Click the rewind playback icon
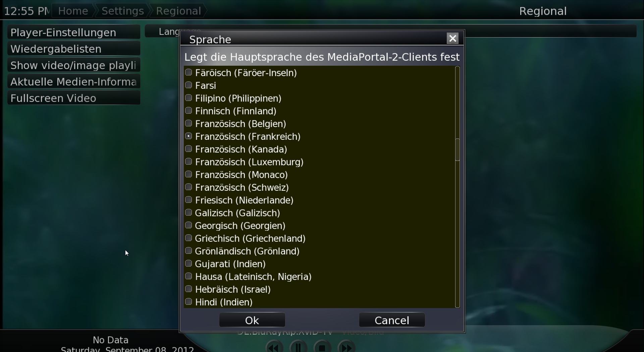Viewport: 644px width, 352px height. [x=274, y=347]
